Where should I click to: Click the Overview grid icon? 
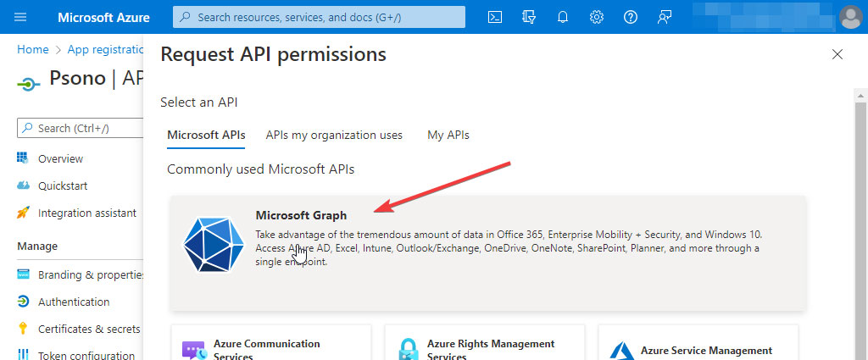tap(23, 158)
